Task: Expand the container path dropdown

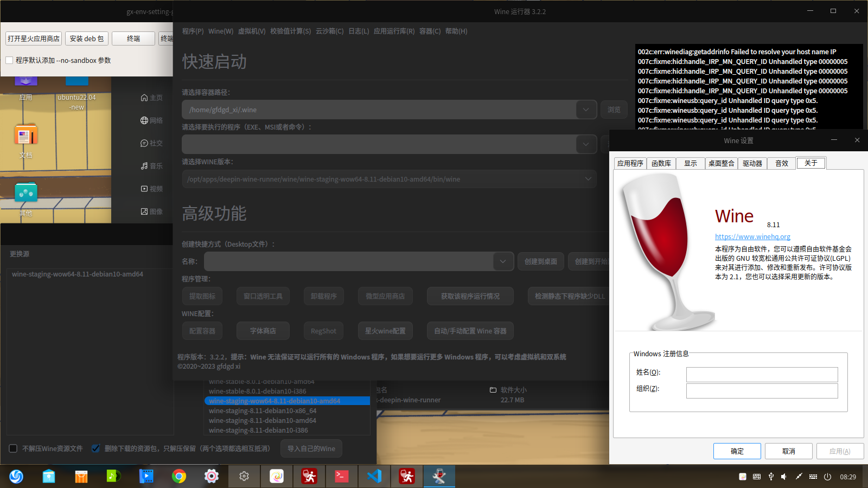Action: (586, 110)
